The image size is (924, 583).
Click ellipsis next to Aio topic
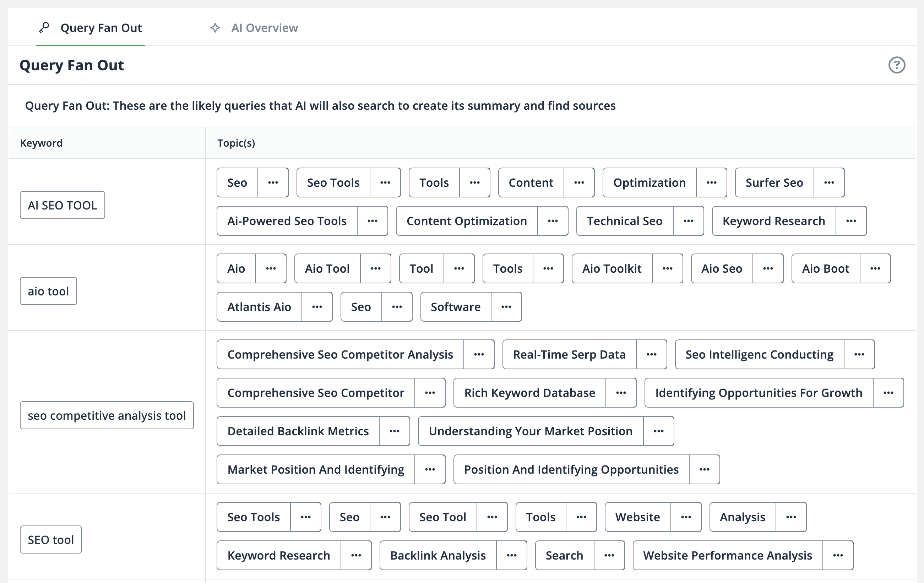271,268
